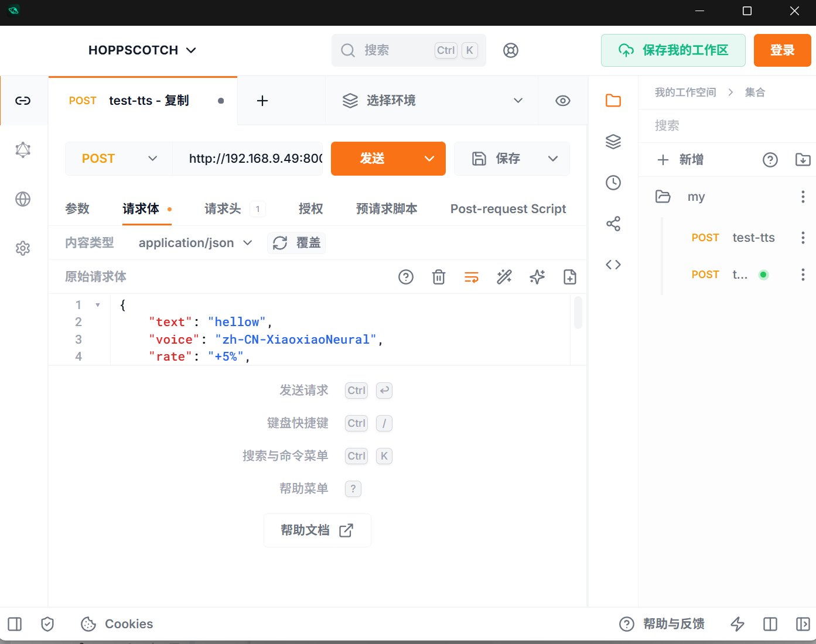Open the Post-request Script tab
816x644 pixels.
point(508,209)
